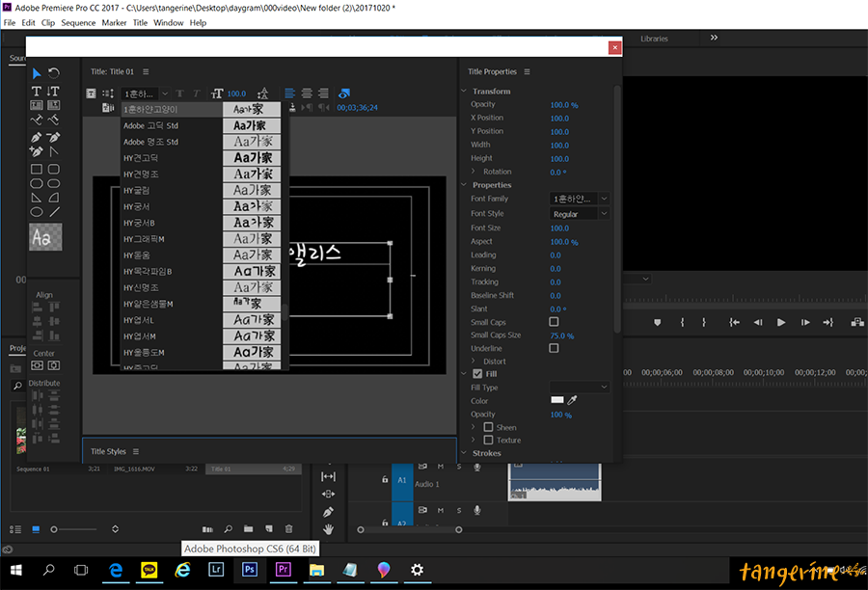This screenshot has width=868, height=590.
Task: Enable the Texture checkbox
Action: [x=488, y=440]
